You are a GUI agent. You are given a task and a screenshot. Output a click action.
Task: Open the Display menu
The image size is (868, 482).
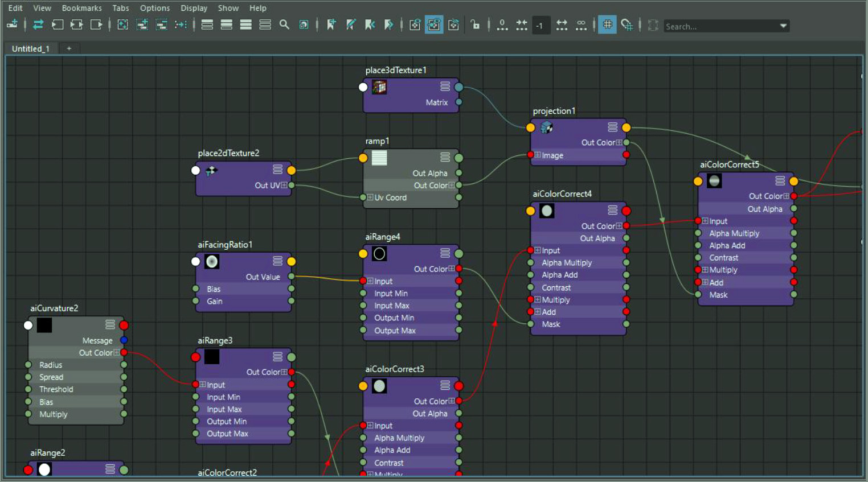(x=194, y=8)
